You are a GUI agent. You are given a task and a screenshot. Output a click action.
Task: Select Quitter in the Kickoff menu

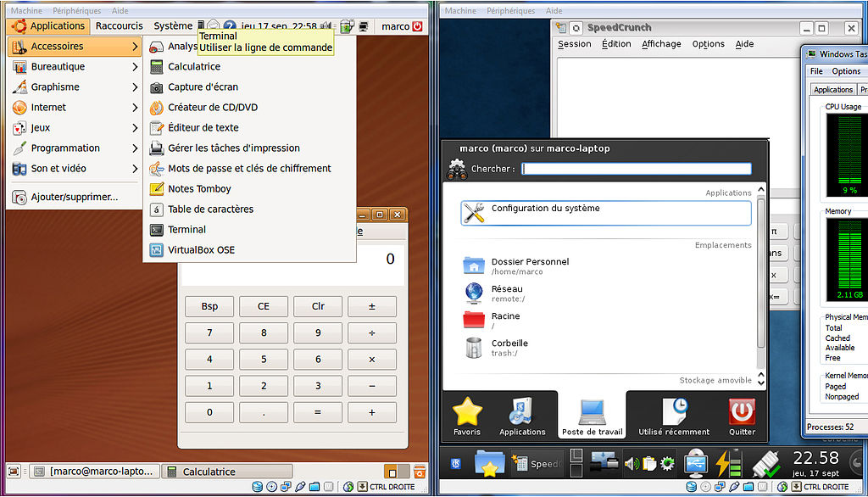(742, 416)
